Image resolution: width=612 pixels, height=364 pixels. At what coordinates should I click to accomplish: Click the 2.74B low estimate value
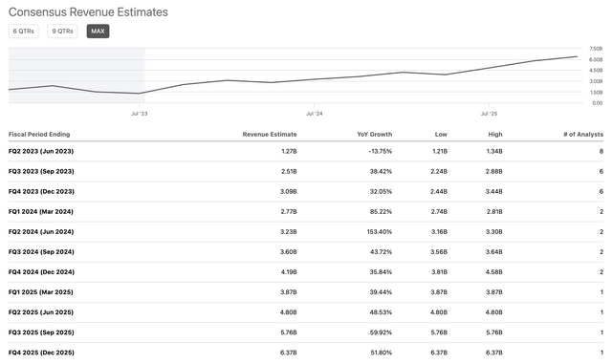point(439,211)
